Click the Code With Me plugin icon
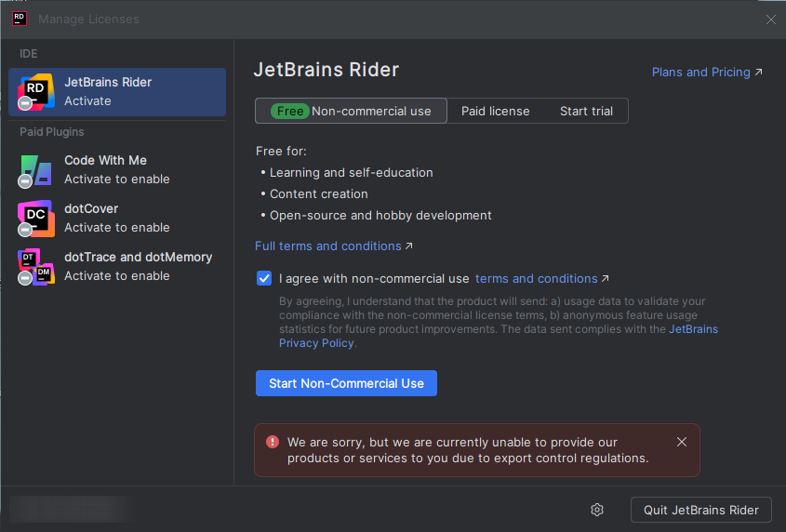The height and width of the screenshot is (532, 786). tap(35, 169)
